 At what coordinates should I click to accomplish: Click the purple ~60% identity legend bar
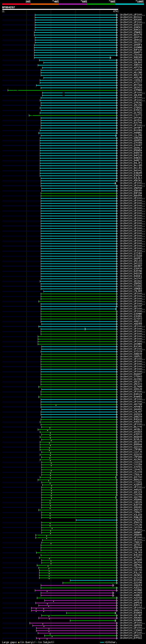tap(73, 4)
